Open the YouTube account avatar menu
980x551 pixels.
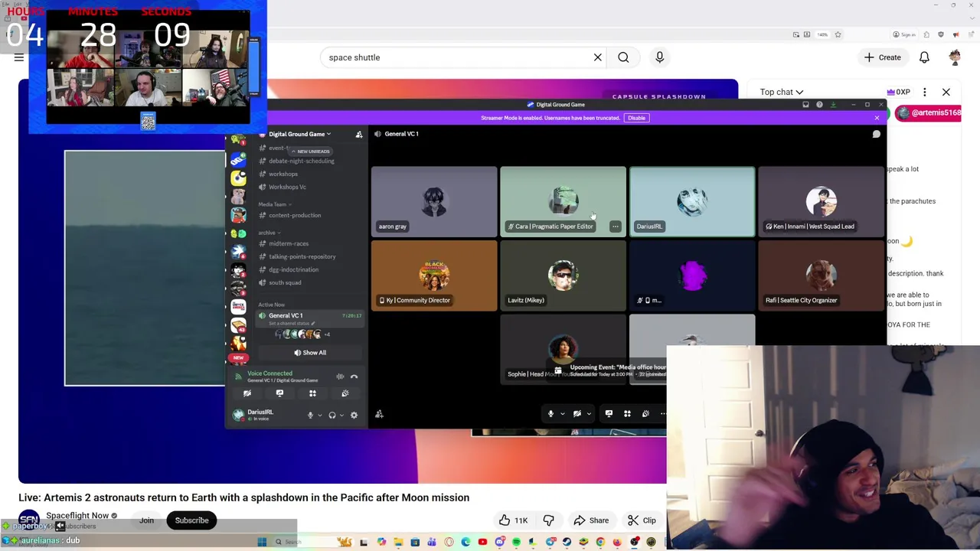955,57
